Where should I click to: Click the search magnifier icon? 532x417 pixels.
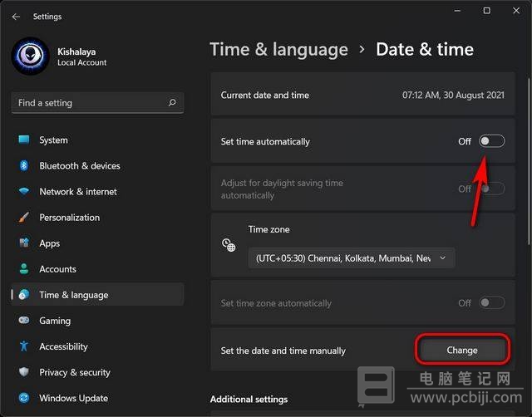(172, 102)
